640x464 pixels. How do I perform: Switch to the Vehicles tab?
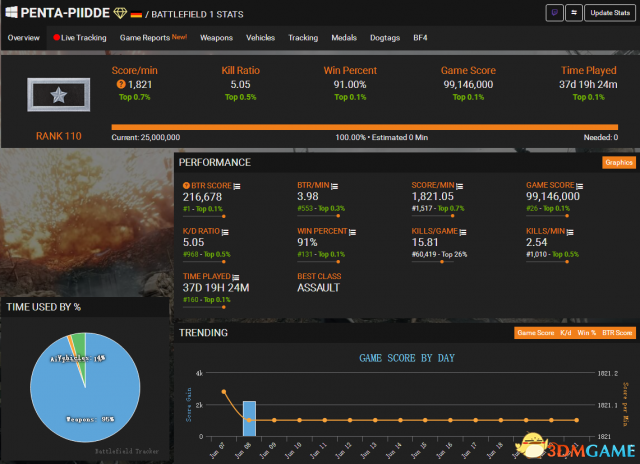click(x=260, y=38)
